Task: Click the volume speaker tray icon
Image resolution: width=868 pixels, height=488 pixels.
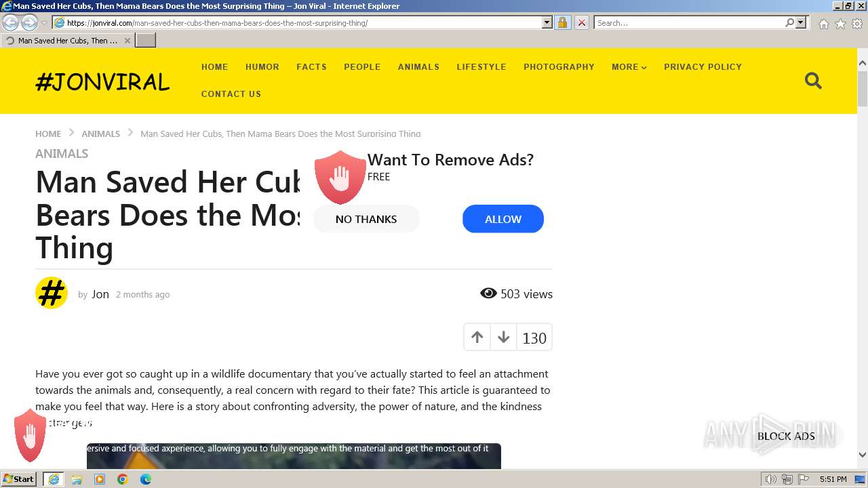Action: (x=771, y=479)
